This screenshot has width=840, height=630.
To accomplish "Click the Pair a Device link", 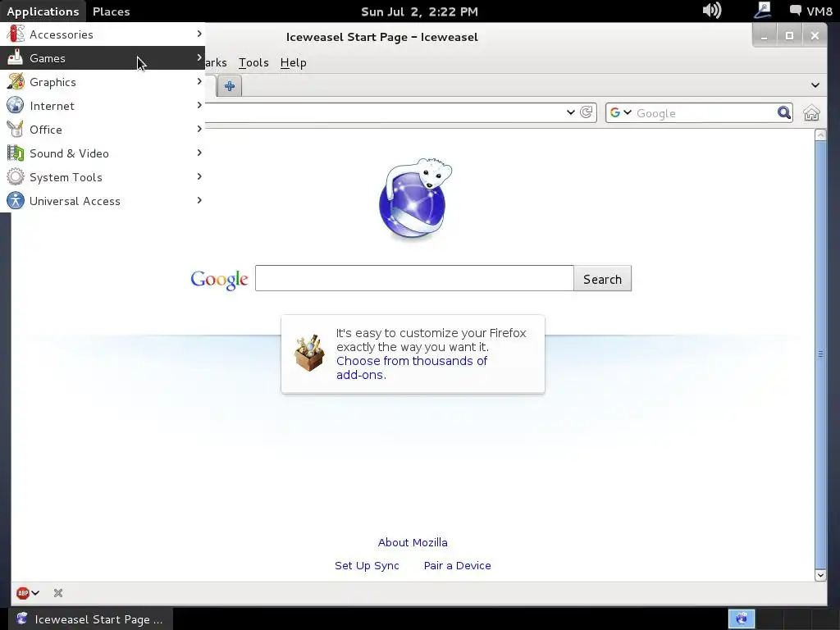I will click(457, 565).
